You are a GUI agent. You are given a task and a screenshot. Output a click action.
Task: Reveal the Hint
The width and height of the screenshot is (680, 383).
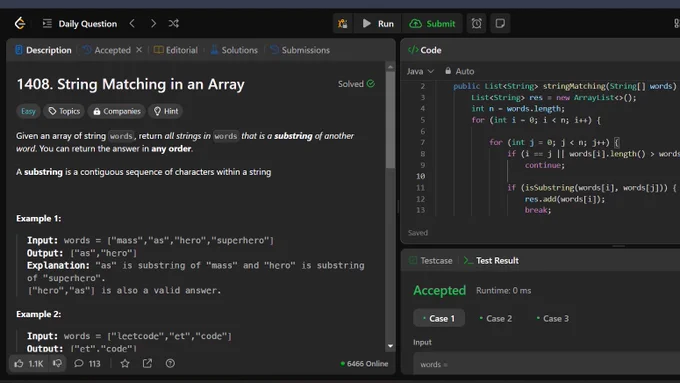coord(166,111)
